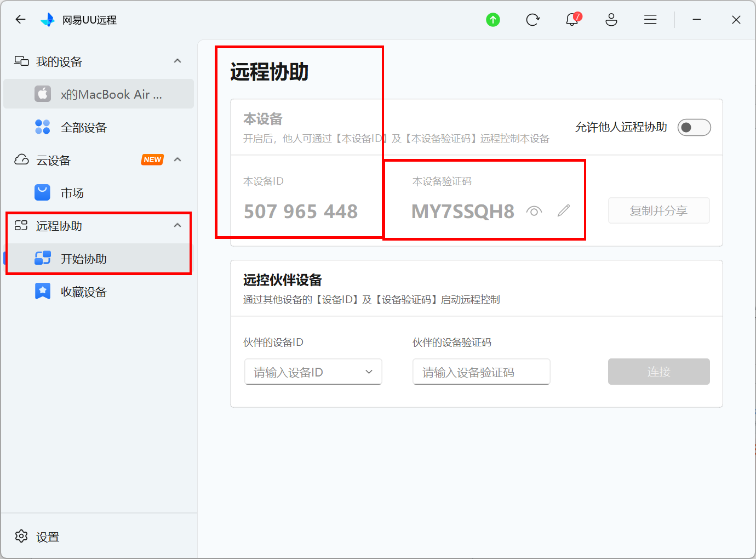This screenshot has height=559, width=756.
Task: Open 收藏设备 in the sidebar
Action: 83,292
